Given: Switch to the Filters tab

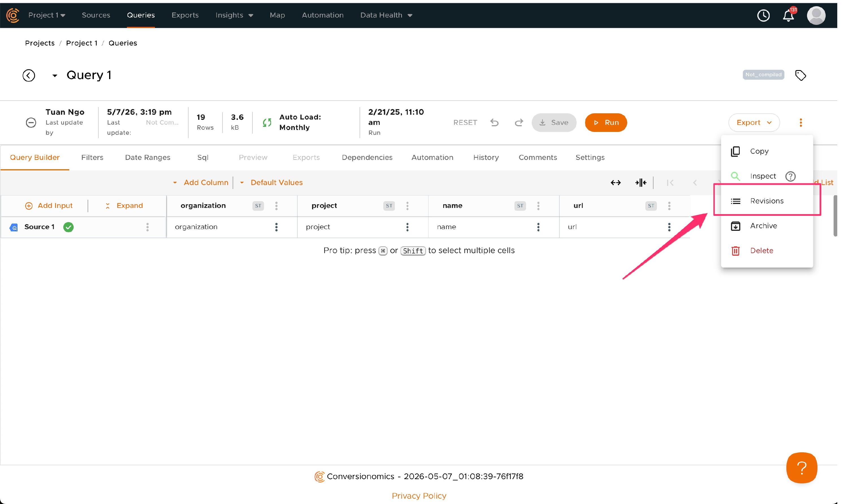Looking at the screenshot, I should coord(92,158).
